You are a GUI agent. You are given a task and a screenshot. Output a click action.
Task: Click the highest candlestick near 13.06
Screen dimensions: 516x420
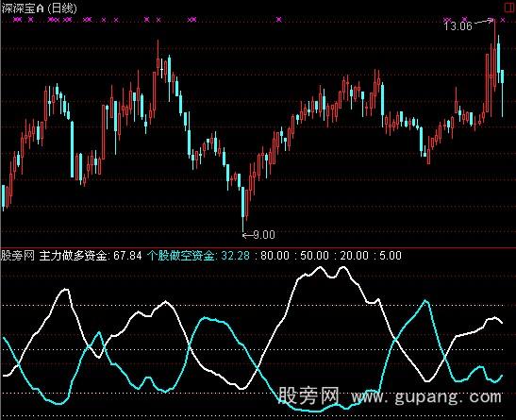(x=494, y=55)
